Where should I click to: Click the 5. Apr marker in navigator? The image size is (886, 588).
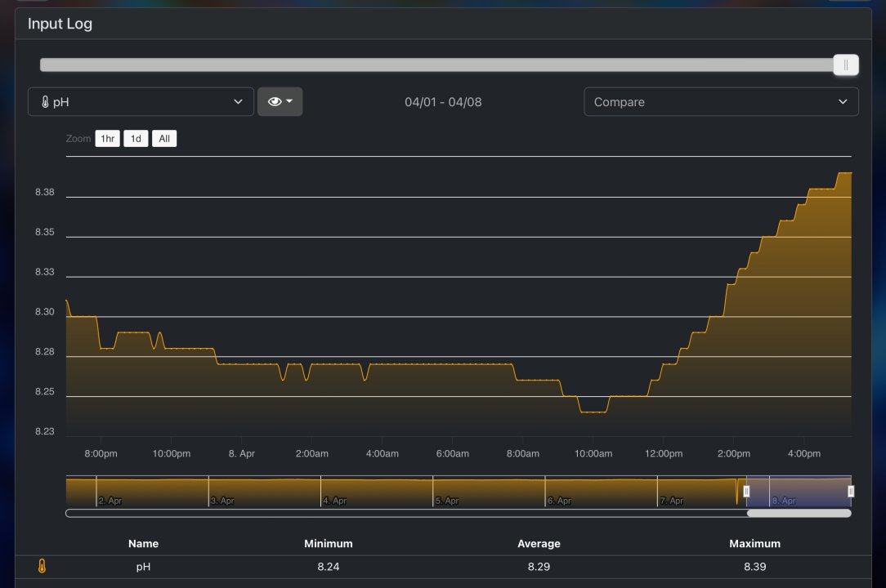[x=446, y=501]
